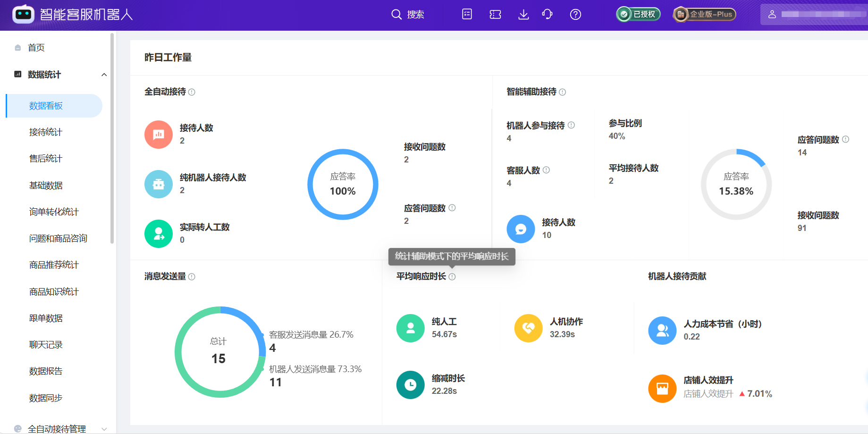Select 数据看板 in the sidebar
The width and height of the screenshot is (868, 434).
[54, 106]
